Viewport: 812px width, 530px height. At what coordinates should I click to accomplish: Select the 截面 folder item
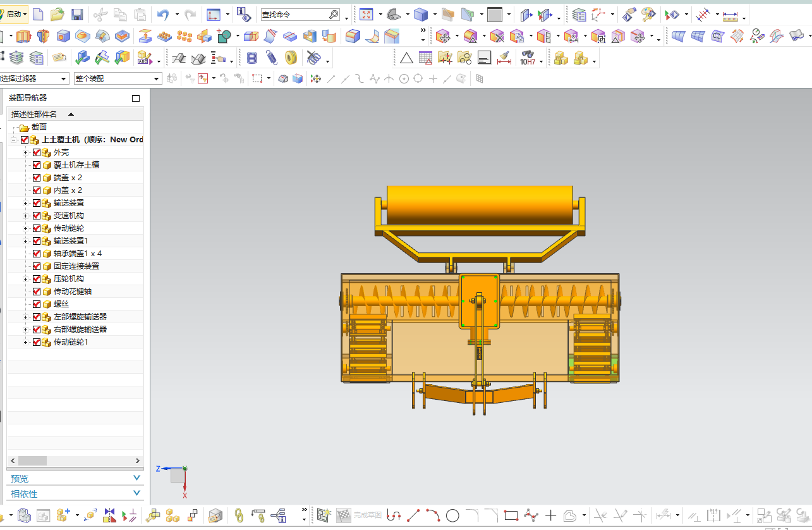(39, 127)
